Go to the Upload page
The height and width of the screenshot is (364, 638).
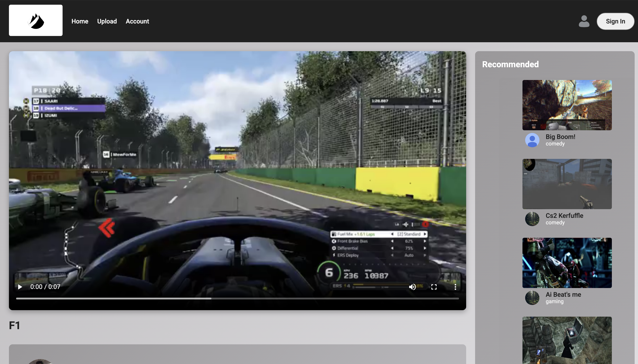(107, 21)
